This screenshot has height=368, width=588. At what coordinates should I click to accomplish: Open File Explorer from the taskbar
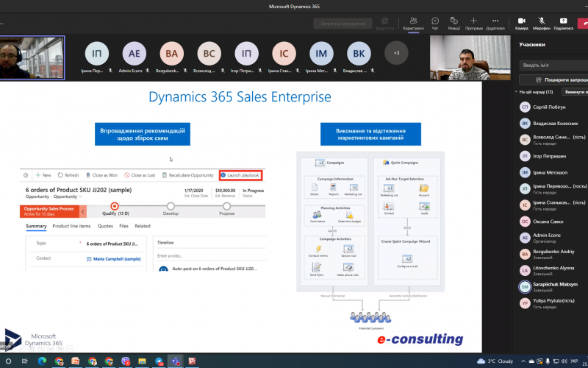coord(142,361)
